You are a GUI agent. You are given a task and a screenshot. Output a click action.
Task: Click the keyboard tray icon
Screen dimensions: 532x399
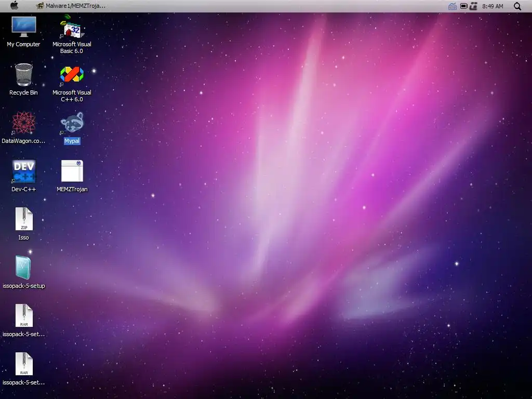pos(453,6)
